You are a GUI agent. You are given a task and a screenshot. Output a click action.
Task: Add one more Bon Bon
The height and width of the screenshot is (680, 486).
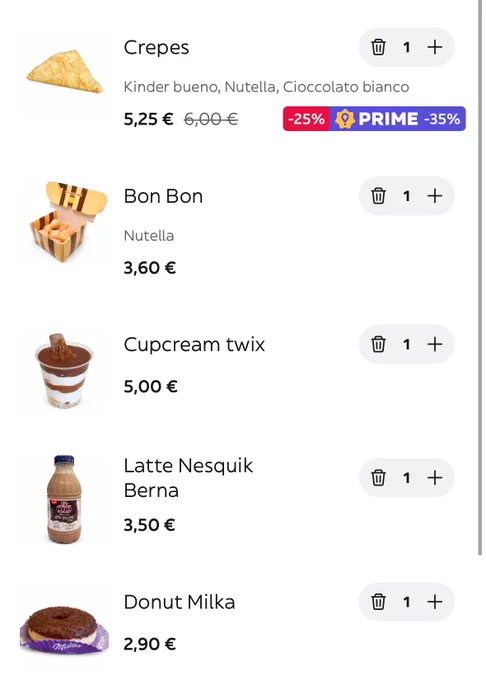[x=435, y=196]
